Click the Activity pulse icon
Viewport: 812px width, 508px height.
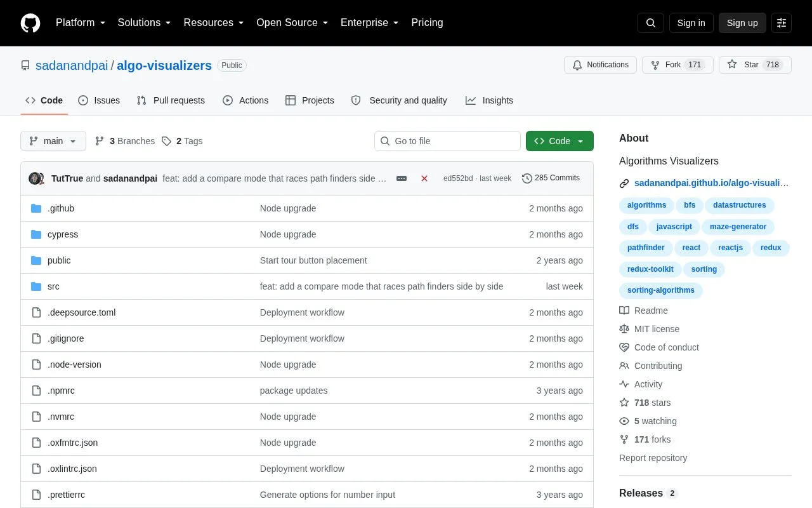[x=624, y=384]
